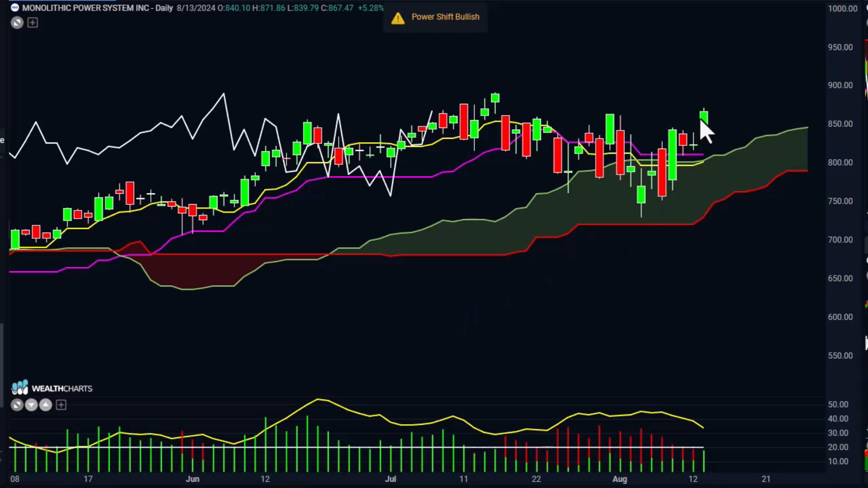Click the MONOLITHIC POWER SYSTEM INC - Daily title

(98, 8)
